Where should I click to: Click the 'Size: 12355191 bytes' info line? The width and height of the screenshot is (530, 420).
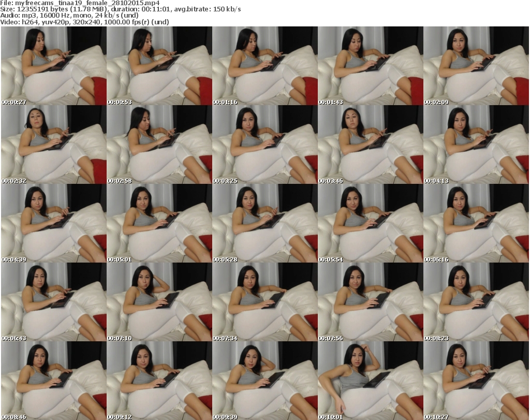[x=120, y=9]
